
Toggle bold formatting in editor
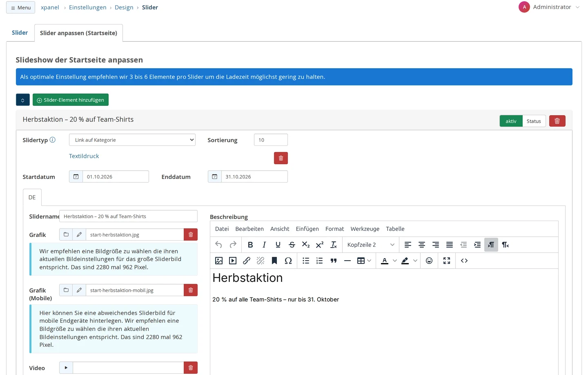250,245
